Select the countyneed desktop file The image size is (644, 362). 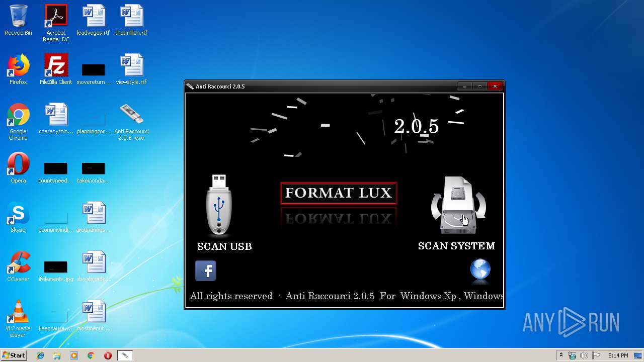pos(56,172)
